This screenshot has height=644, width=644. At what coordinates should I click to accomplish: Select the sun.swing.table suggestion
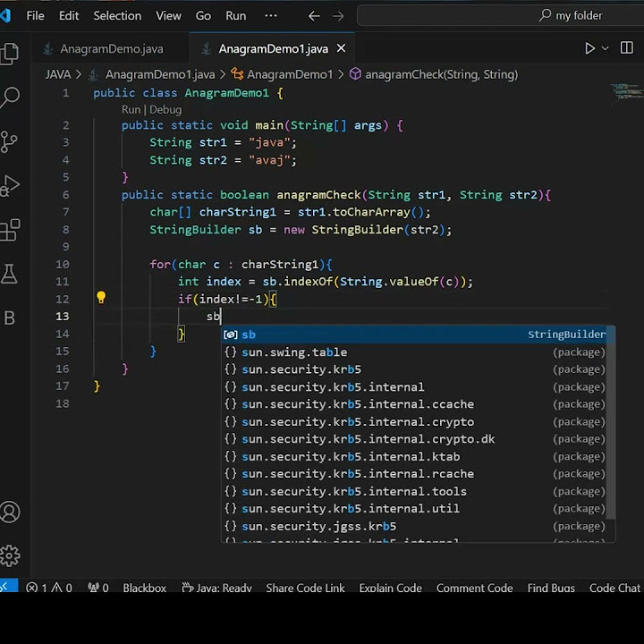(415, 352)
